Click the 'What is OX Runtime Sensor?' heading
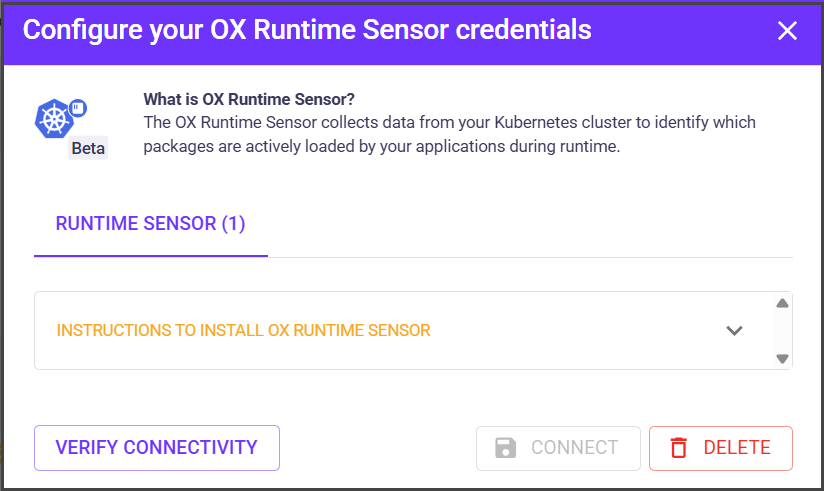Viewport: 824px width, 491px height. (x=249, y=100)
